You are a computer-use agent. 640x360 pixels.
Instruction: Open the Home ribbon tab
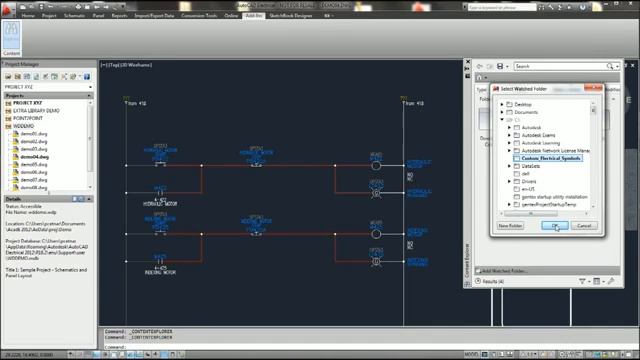click(28, 16)
